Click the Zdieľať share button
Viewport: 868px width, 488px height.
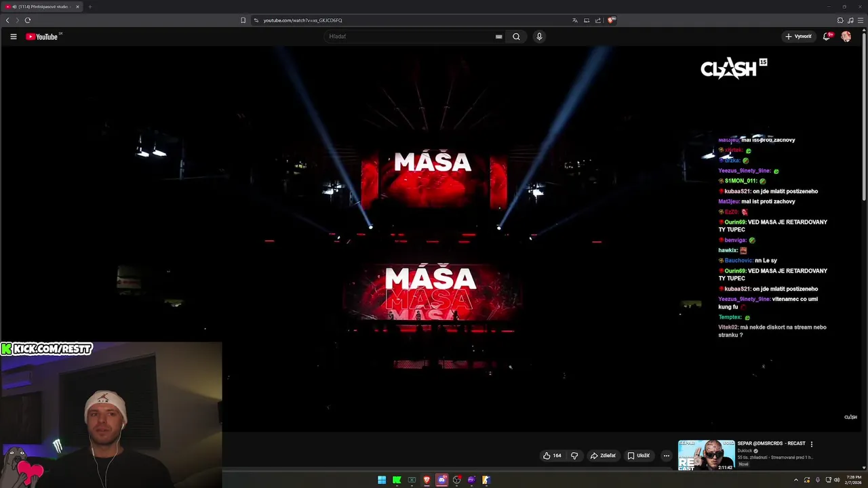603,455
